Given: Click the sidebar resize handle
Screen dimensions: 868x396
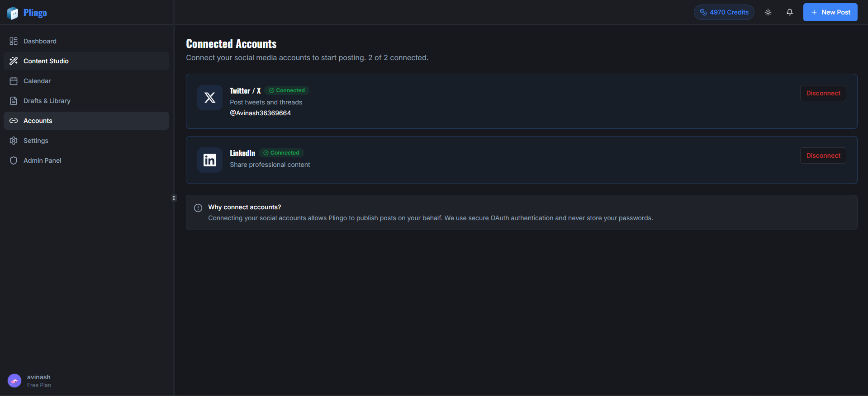Looking at the screenshot, I should (174, 198).
